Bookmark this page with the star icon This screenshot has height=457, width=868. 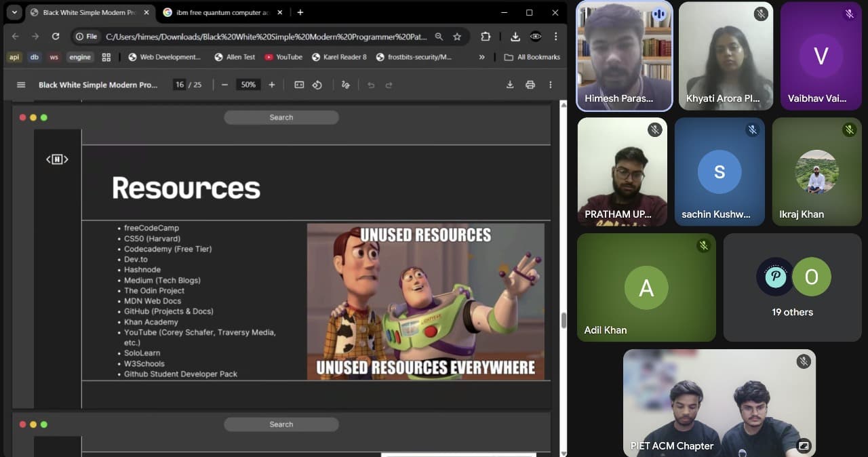pyautogui.click(x=457, y=37)
